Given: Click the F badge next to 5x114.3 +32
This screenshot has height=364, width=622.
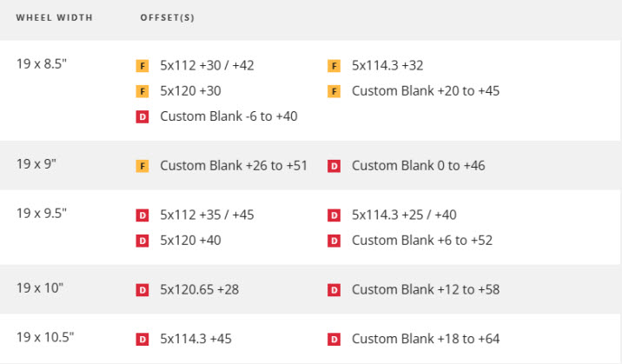Looking at the screenshot, I should (x=334, y=66).
